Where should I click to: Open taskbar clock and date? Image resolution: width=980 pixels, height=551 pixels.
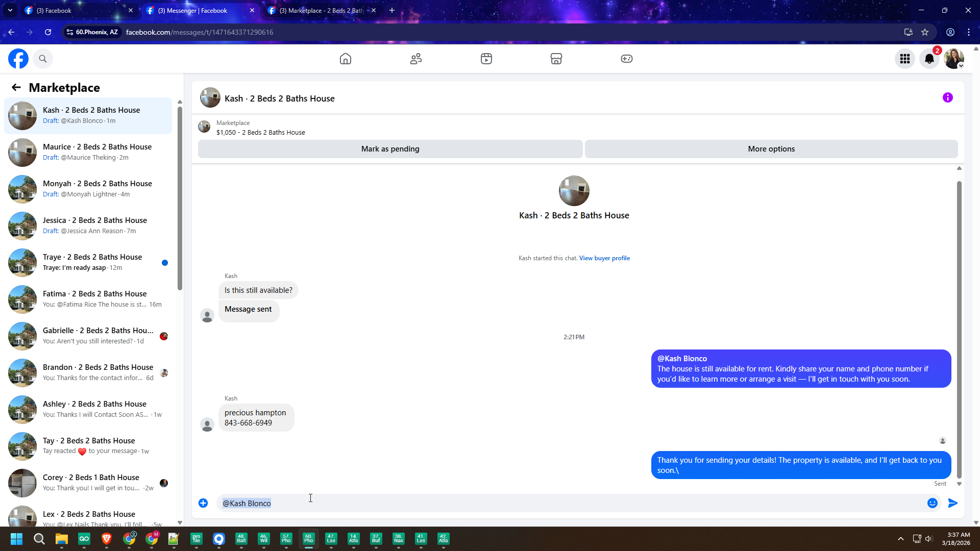coord(956,539)
